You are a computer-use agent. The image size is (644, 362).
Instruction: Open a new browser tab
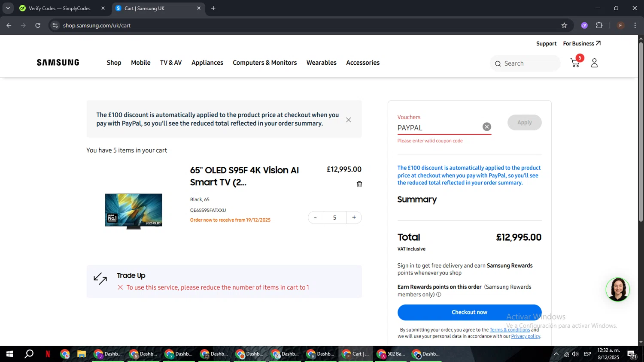coord(213,8)
